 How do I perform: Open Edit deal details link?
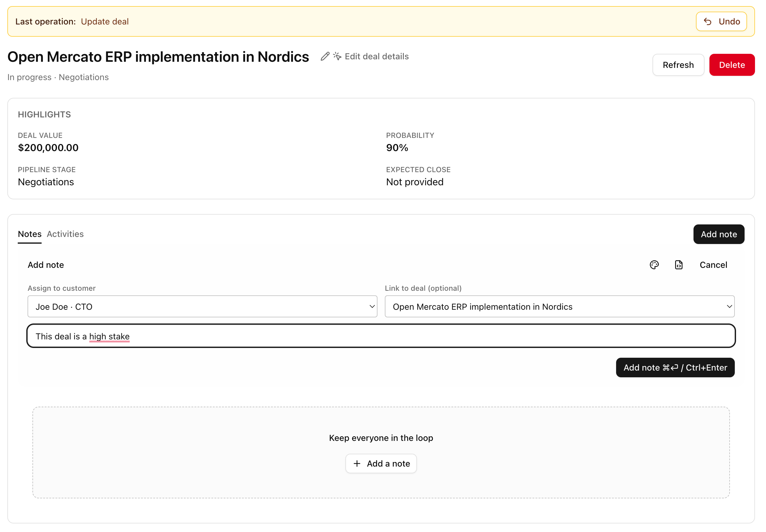377,56
